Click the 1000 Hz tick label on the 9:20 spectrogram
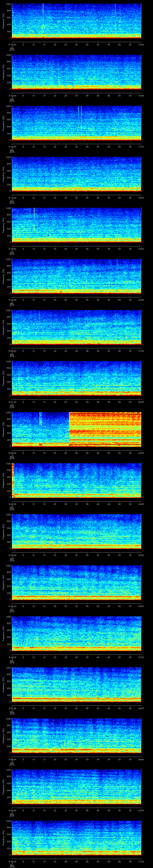153x868 pixels. pos(8,311)
